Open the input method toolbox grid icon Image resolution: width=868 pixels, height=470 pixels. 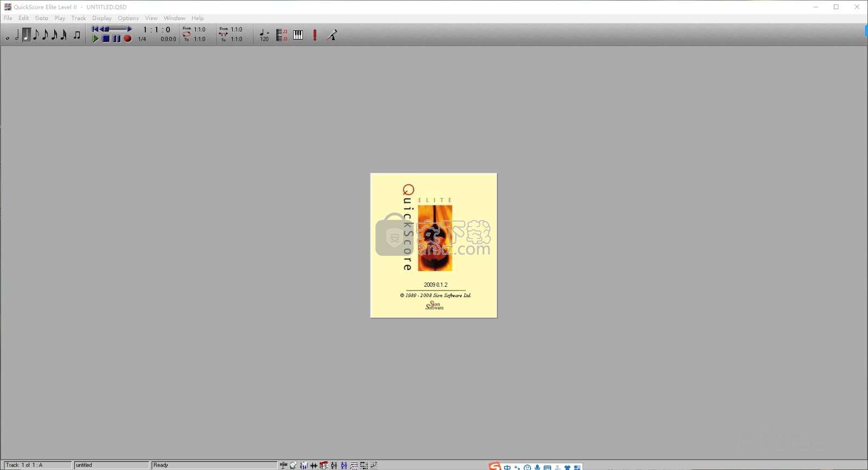577,467
